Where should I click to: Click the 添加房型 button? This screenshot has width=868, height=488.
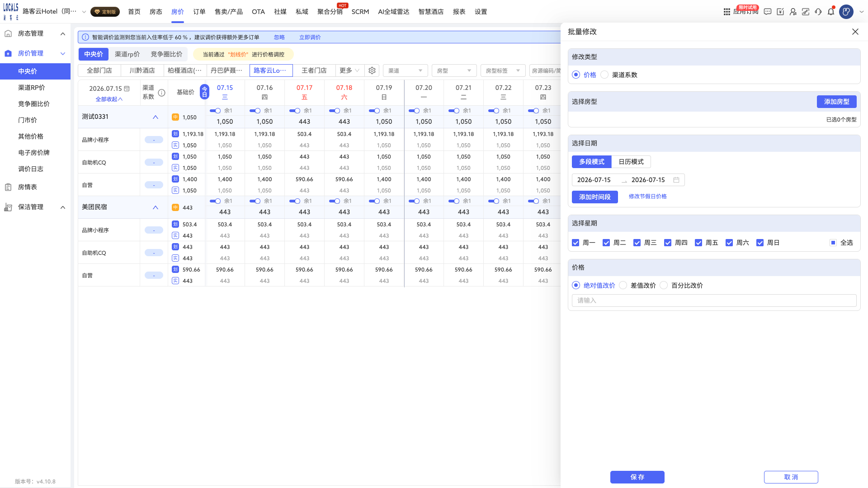pos(836,102)
